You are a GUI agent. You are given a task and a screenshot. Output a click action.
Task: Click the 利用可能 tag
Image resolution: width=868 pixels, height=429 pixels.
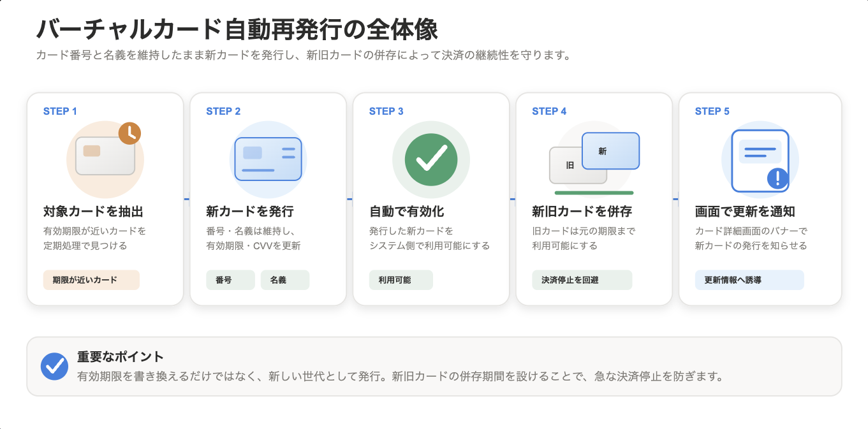pyautogui.click(x=401, y=280)
